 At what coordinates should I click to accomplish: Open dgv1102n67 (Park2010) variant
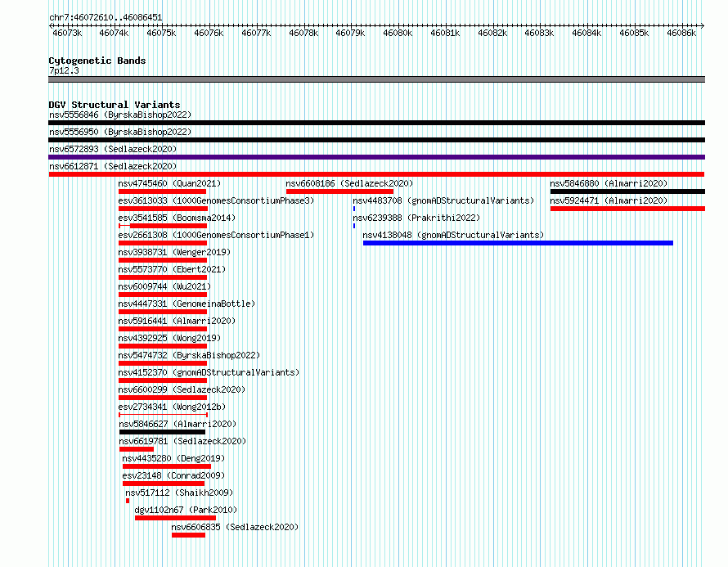(x=186, y=510)
